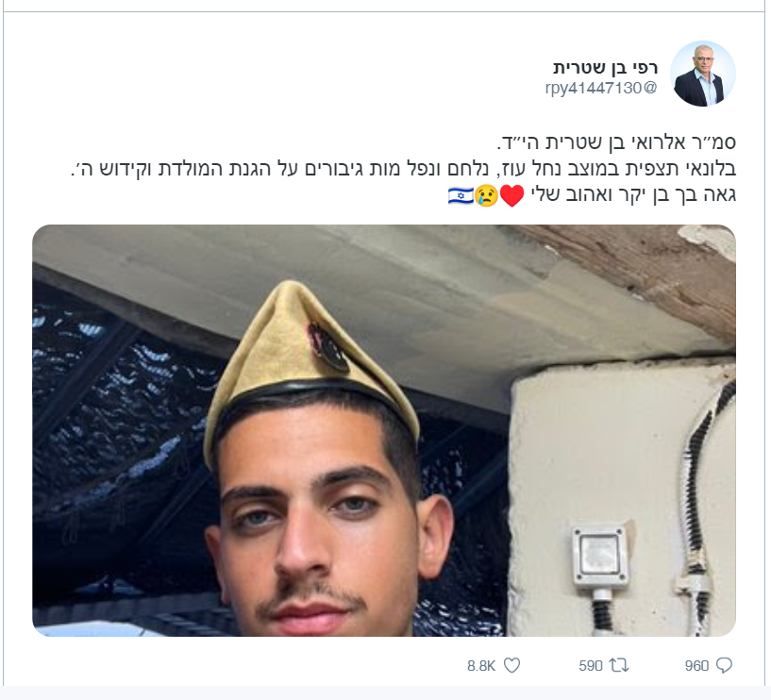Viewport: 771px width, 700px height.
Task: Open the @rpy41447130 handle link
Action: (601, 88)
